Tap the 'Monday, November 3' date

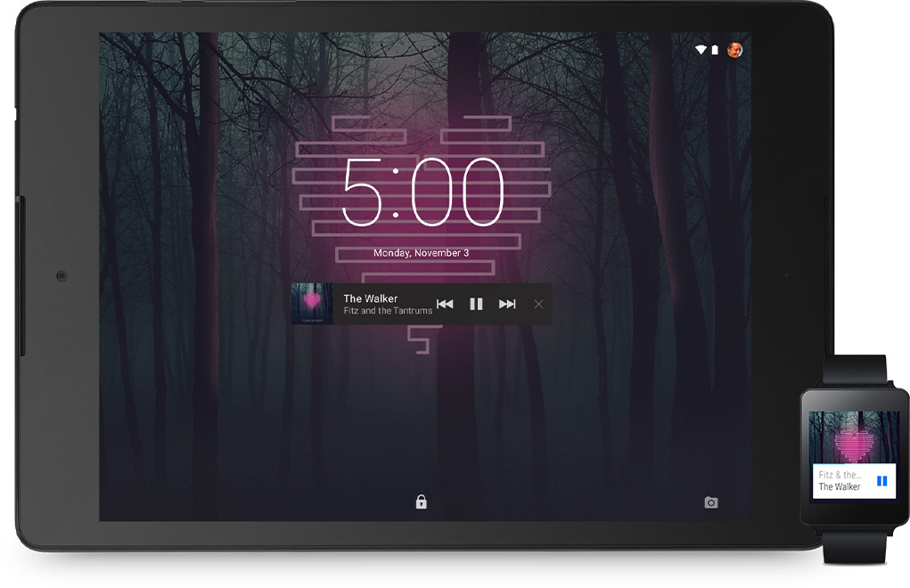(x=421, y=253)
